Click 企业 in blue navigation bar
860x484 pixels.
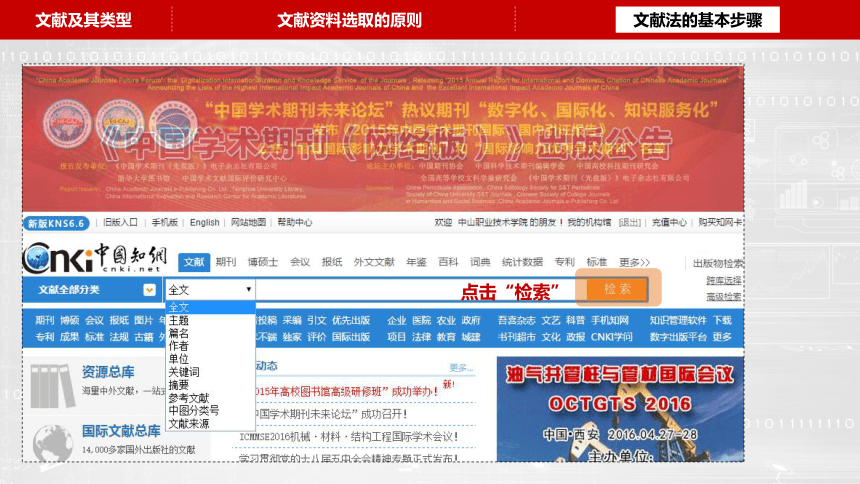tap(397, 320)
